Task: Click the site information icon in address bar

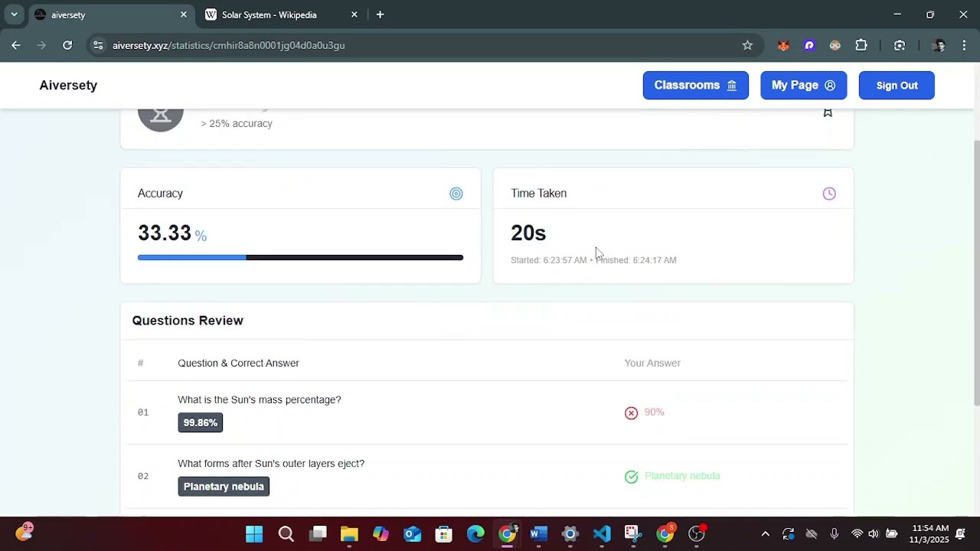Action: [x=98, y=45]
